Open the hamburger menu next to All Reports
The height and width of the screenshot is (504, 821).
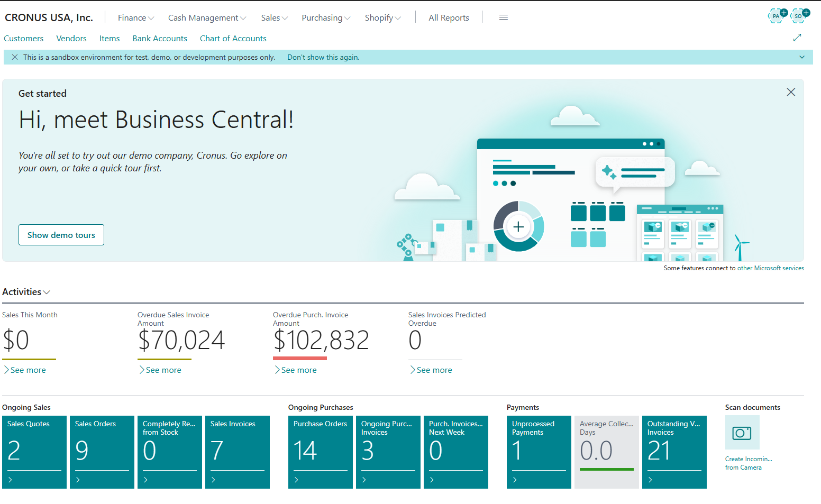coord(503,17)
